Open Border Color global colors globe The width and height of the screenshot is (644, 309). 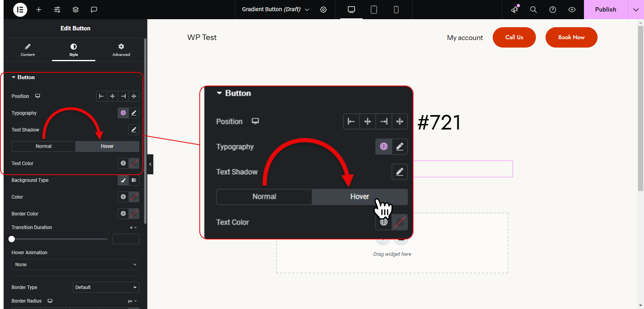pos(123,214)
